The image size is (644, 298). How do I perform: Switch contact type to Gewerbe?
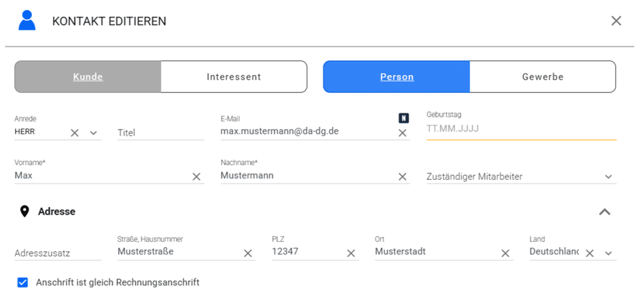click(x=542, y=77)
